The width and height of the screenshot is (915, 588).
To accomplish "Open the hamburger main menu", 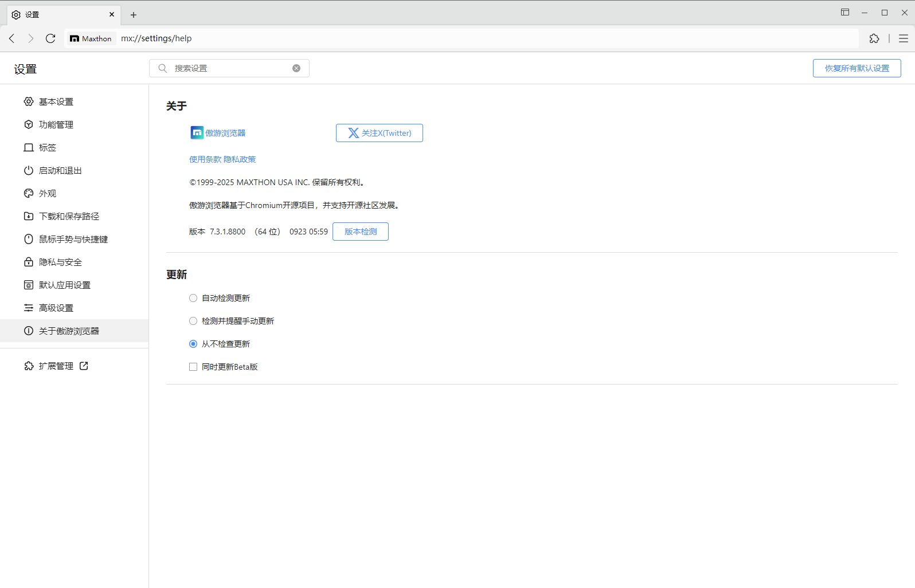I will pyautogui.click(x=904, y=38).
